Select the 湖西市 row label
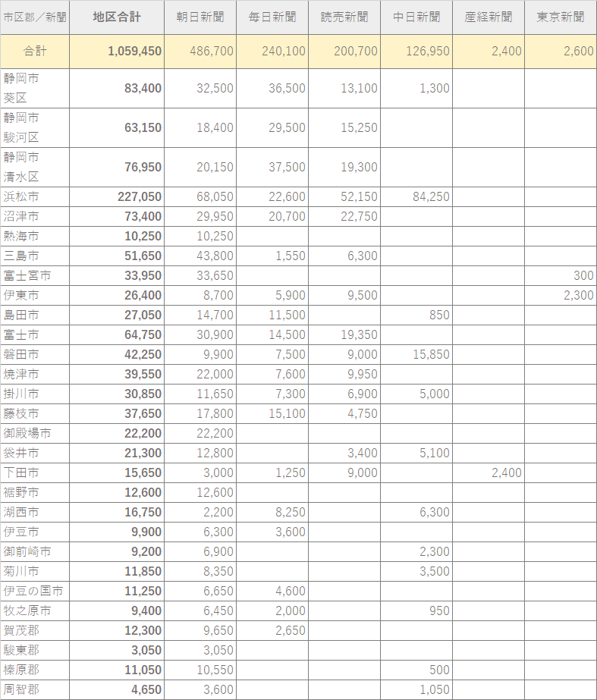 (35, 512)
